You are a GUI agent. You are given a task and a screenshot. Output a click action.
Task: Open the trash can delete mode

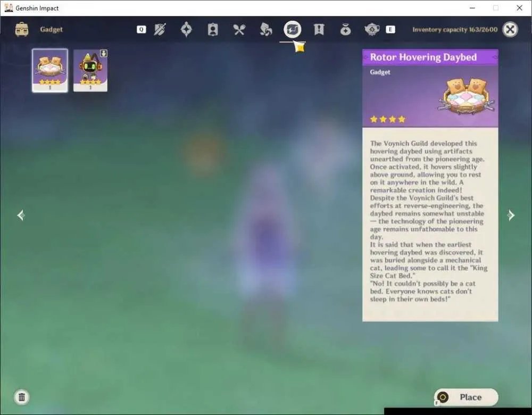(22, 397)
